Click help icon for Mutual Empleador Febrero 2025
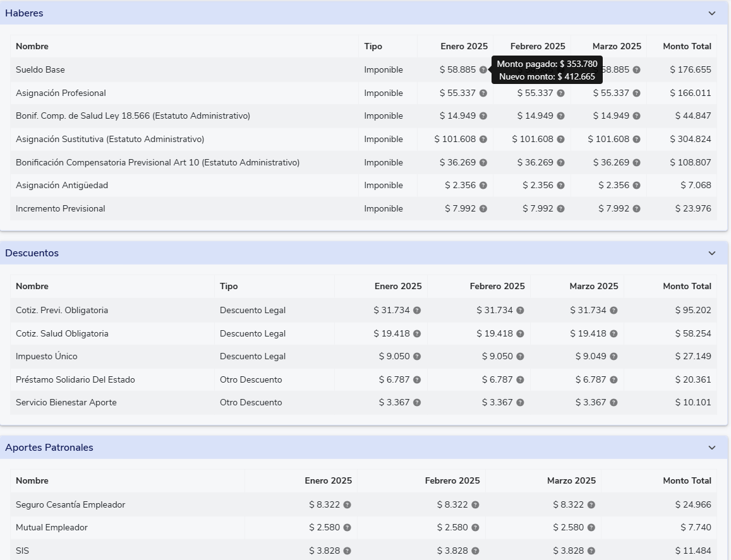 coord(475,527)
